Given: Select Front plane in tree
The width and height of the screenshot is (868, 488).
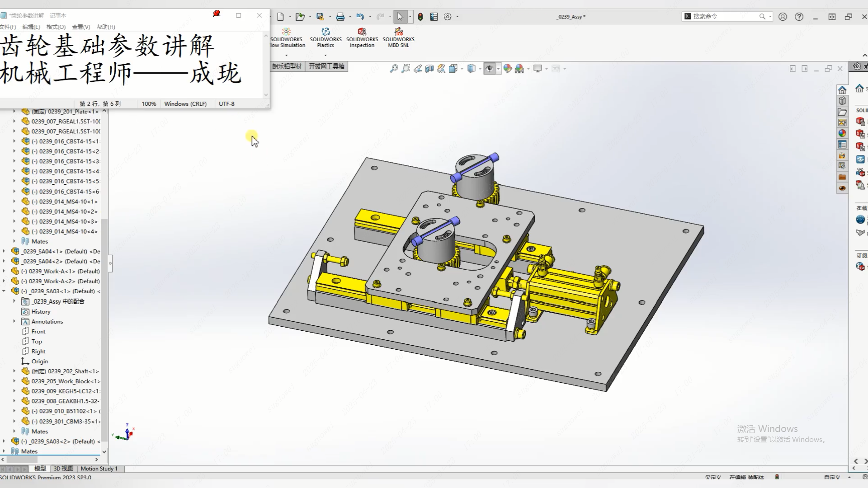Looking at the screenshot, I should (x=38, y=331).
